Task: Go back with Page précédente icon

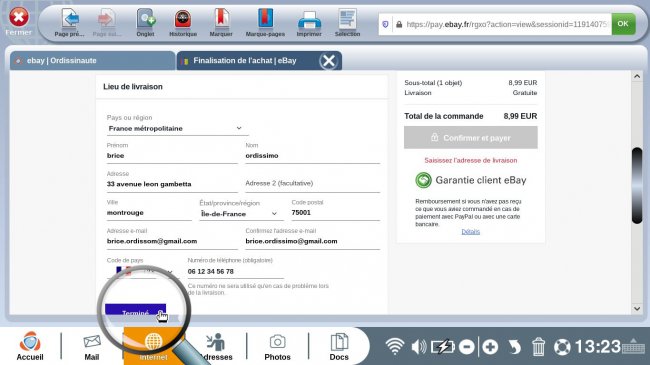Action: click(x=70, y=19)
